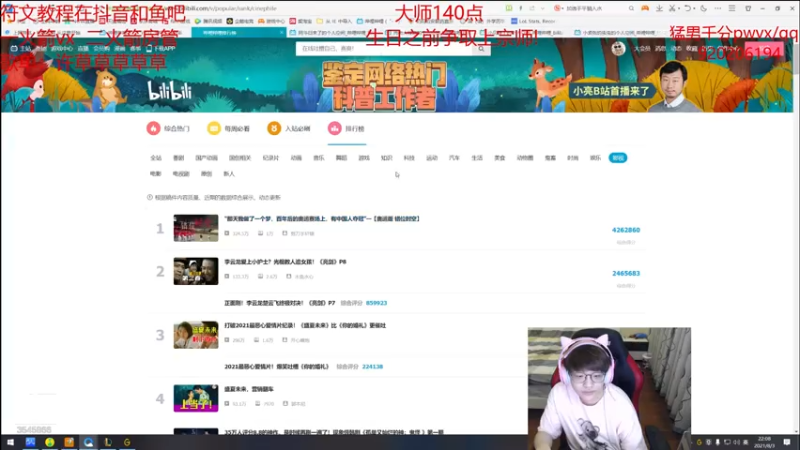Open the 每周必看 tab
Screen dimensions: 800x450
click(x=229, y=129)
